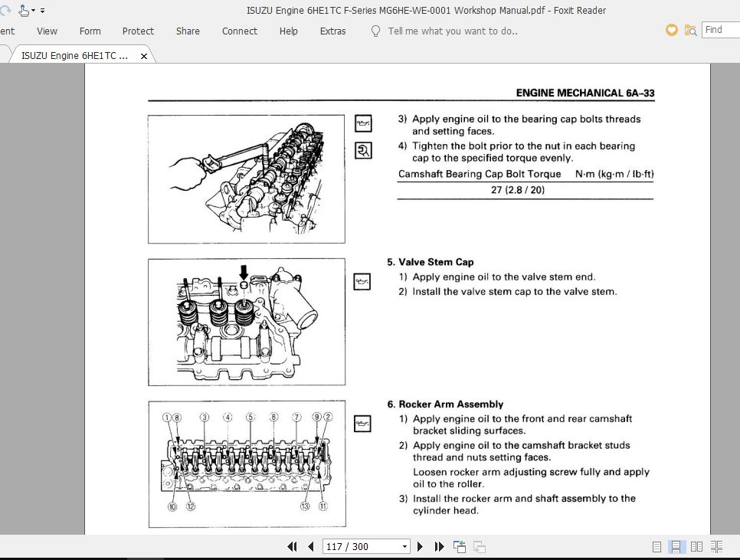Click text 'Install the valve stem cap to the valve stem.'
Viewport: 740px width, 560px height.
point(515,292)
